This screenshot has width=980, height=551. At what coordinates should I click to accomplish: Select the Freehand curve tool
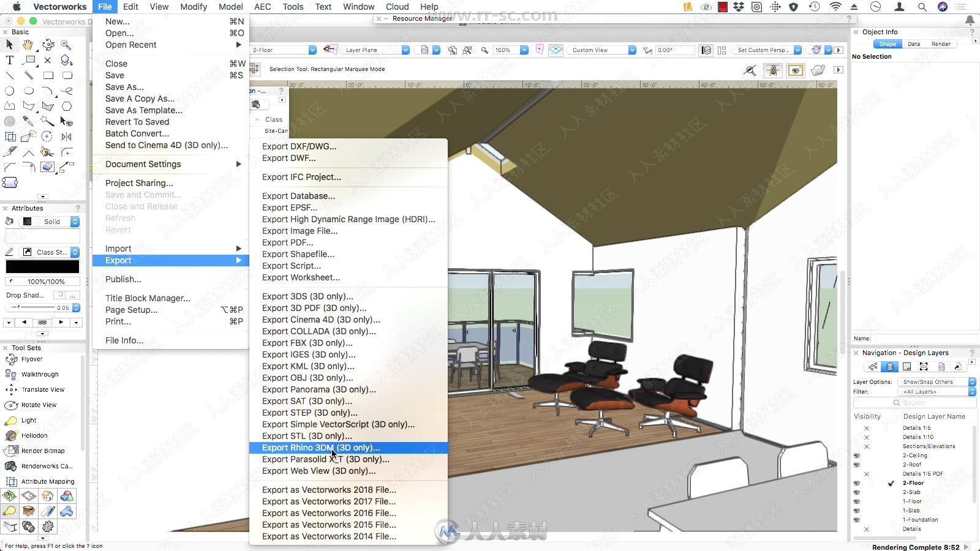pos(66,91)
